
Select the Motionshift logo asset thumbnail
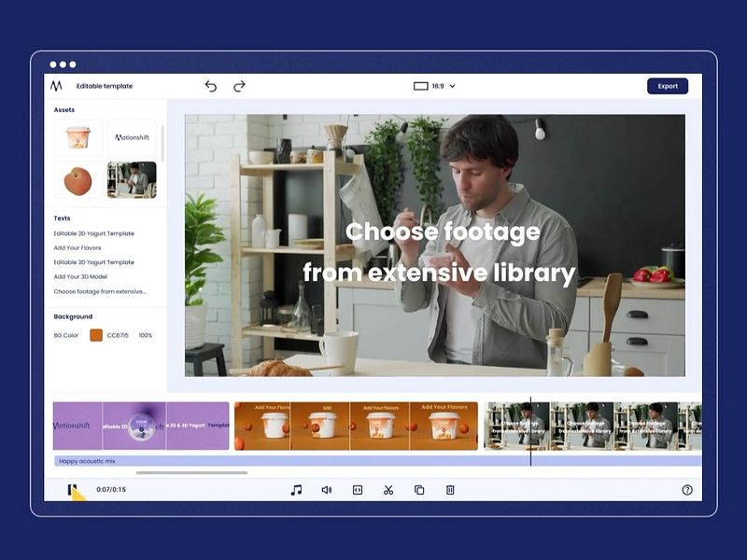coord(132,137)
